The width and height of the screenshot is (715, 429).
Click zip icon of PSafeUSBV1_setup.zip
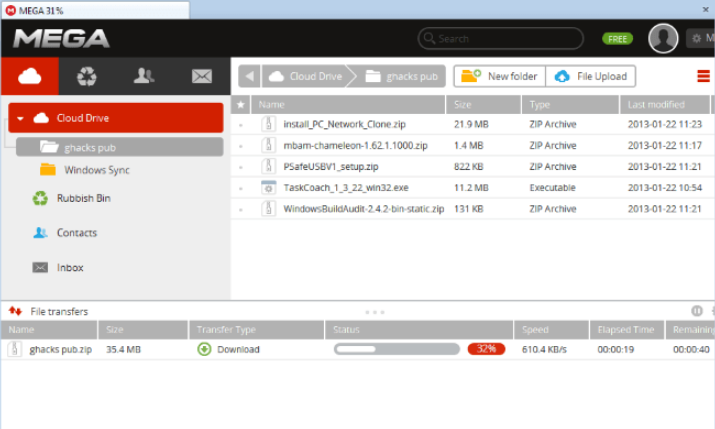pos(269,166)
